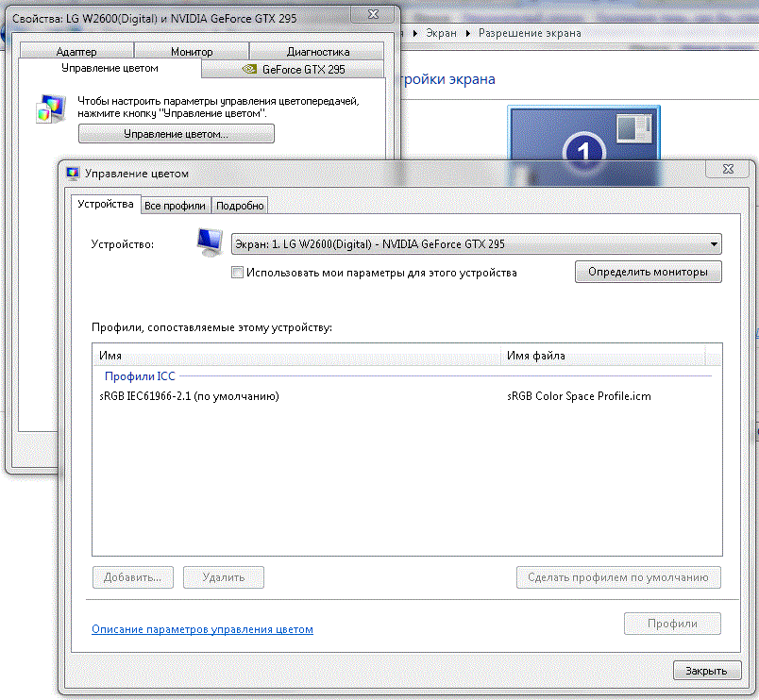Image resolution: width=759 pixels, height=700 pixels.
Task: Click the NVIDIA logo icon on GeForce tab
Action: (x=249, y=69)
